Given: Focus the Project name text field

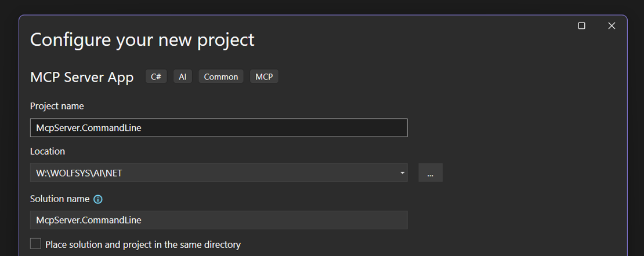Looking at the screenshot, I should click(x=218, y=128).
